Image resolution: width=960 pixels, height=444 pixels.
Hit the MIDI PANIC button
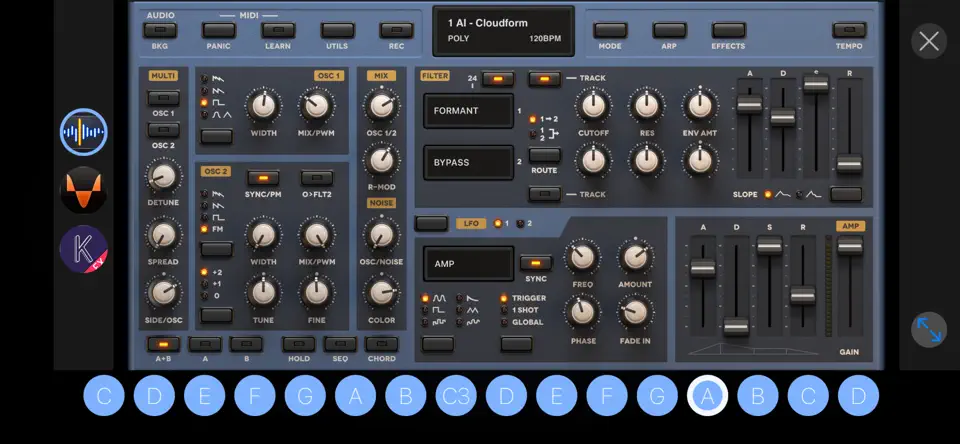pyautogui.click(x=219, y=30)
